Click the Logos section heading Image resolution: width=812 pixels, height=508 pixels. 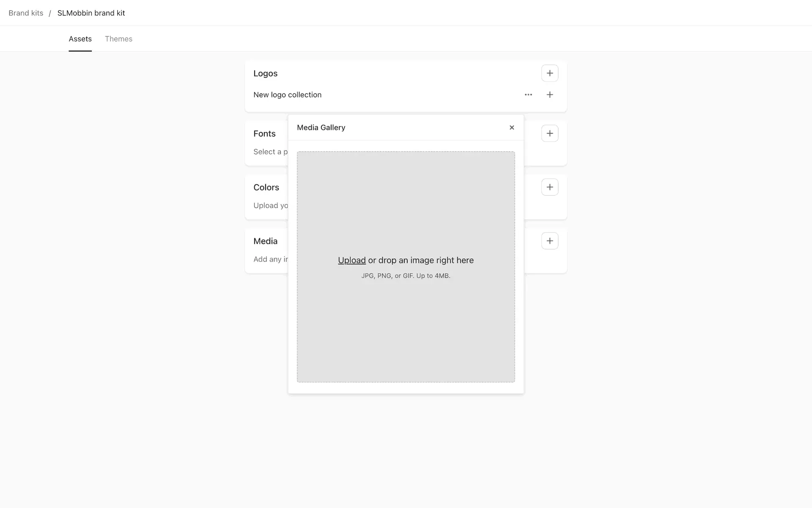point(265,73)
